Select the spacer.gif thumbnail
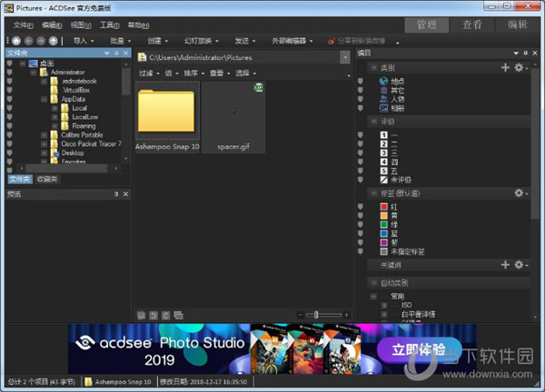 pos(233,117)
